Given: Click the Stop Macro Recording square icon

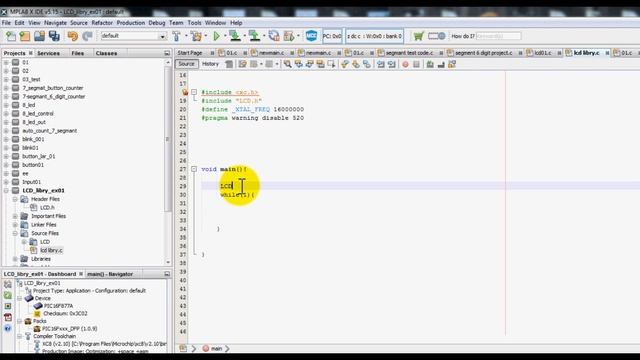Looking at the screenshot, I should click(x=416, y=64).
